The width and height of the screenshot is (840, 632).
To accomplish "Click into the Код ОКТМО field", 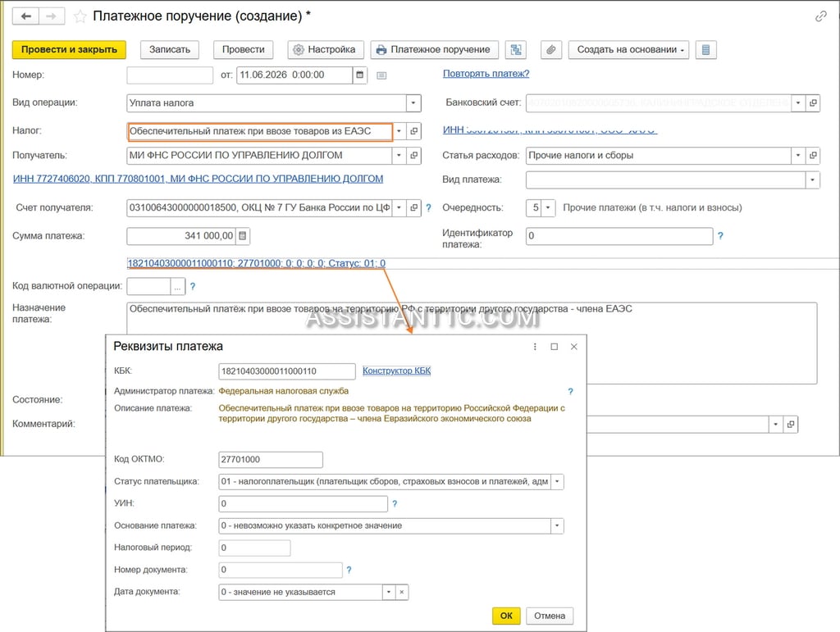I will pyautogui.click(x=271, y=460).
